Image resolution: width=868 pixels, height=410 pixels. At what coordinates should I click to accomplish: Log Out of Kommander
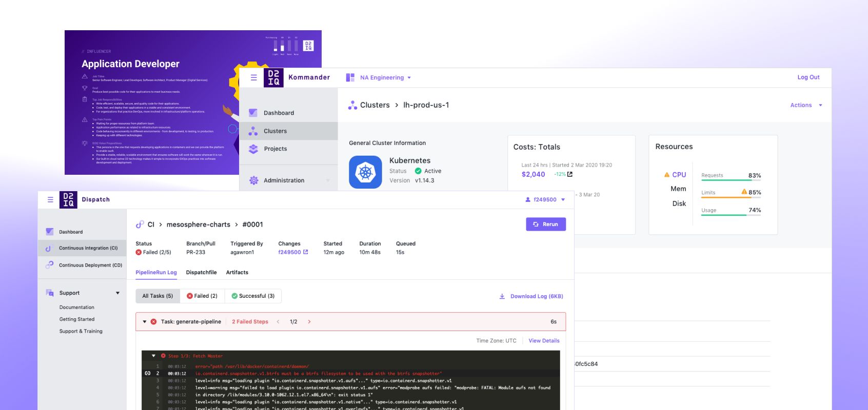tap(808, 77)
